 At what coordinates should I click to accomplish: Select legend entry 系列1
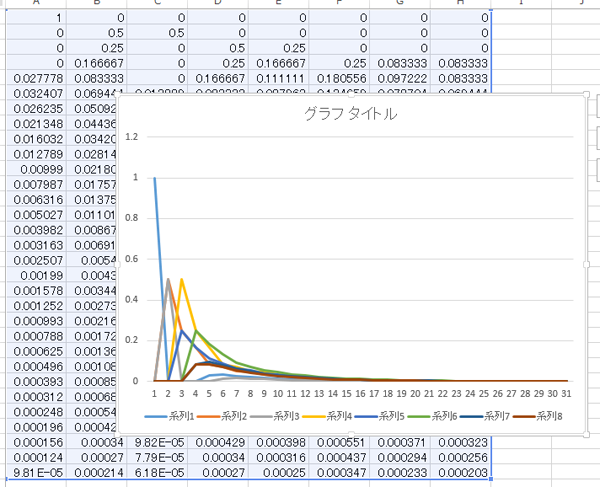click(170, 416)
